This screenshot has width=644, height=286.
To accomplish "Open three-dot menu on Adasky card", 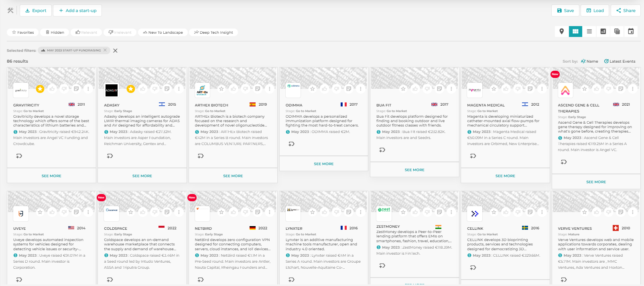I will pos(179,89).
